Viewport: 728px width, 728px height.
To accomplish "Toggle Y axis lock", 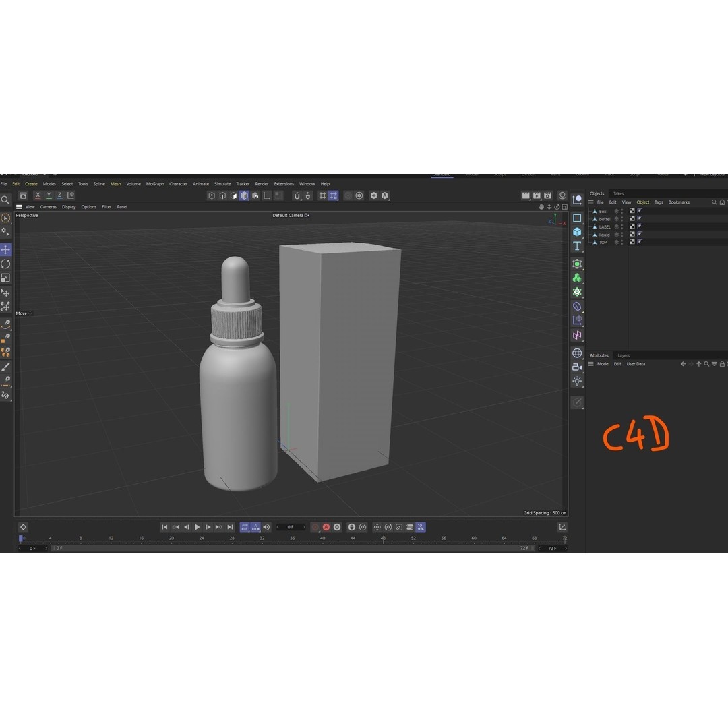I will [49, 195].
